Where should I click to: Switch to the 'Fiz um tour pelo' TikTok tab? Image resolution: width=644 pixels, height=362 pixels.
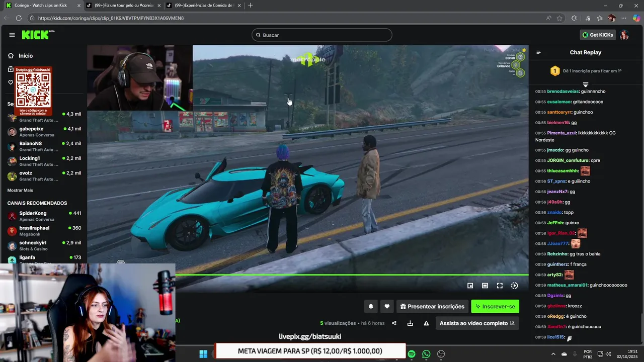123,6
